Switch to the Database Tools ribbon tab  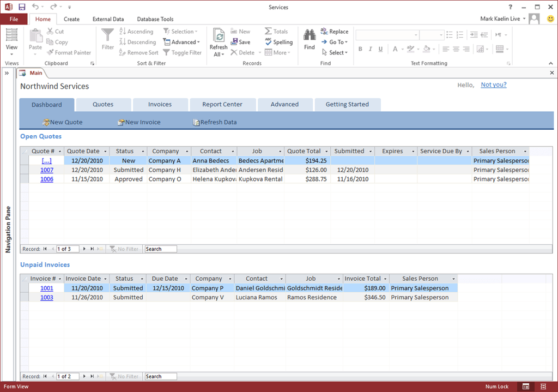tap(155, 19)
